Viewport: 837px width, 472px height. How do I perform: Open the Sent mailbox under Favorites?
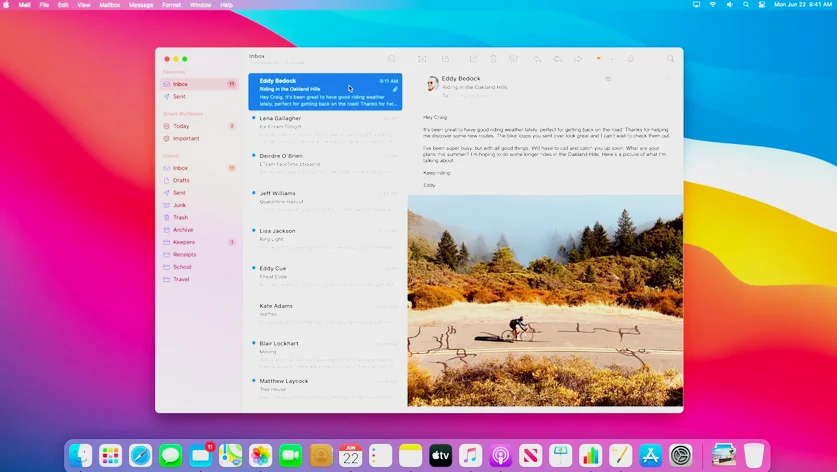199,97
